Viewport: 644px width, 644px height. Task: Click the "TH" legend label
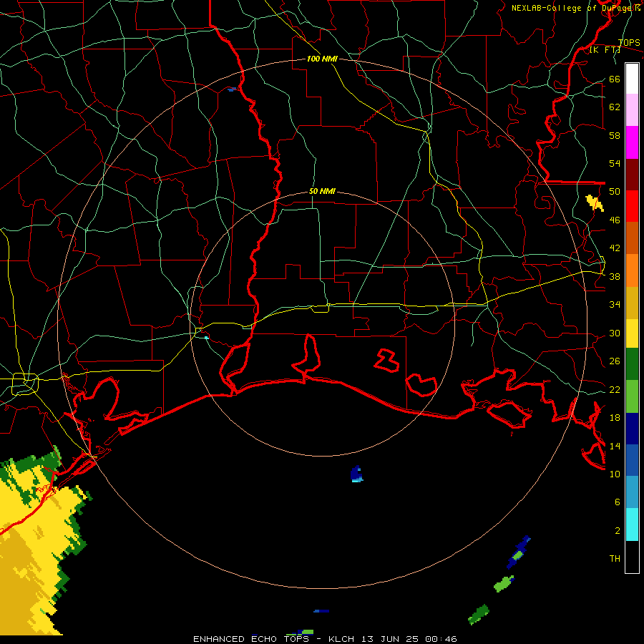[615, 559]
